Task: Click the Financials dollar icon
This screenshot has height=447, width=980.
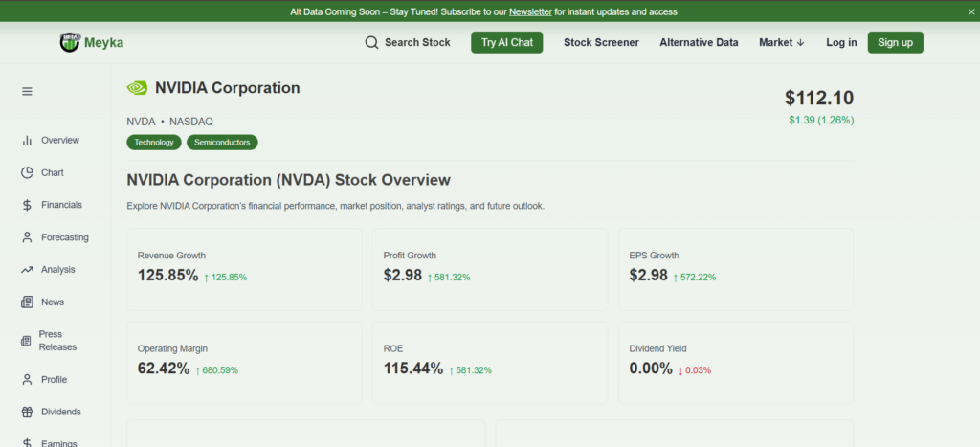Action: point(27,205)
